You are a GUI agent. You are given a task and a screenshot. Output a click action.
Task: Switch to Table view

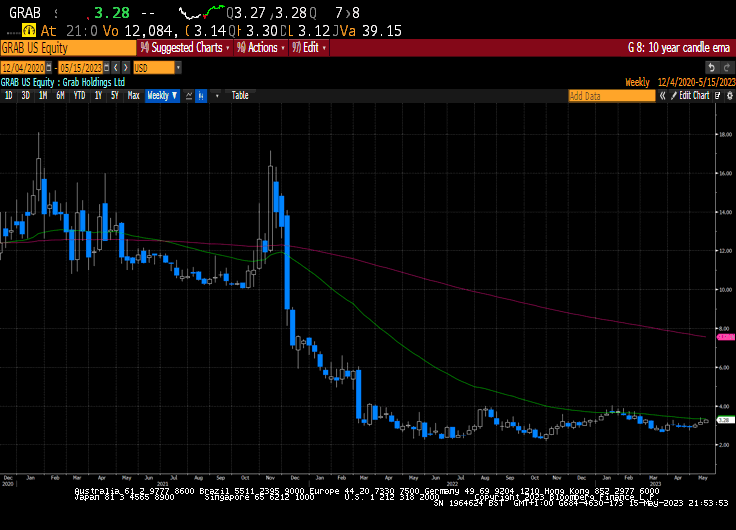[240, 95]
